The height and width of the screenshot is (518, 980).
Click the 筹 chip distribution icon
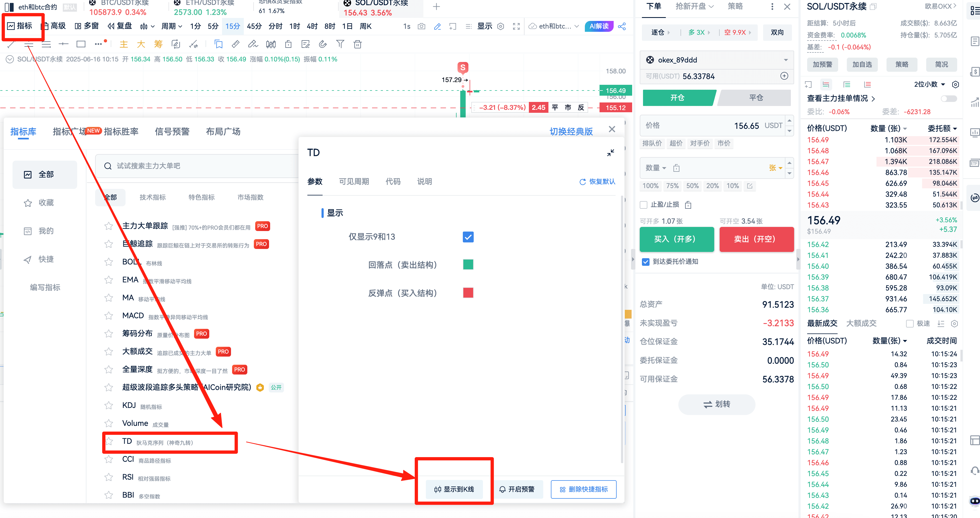click(x=158, y=44)
